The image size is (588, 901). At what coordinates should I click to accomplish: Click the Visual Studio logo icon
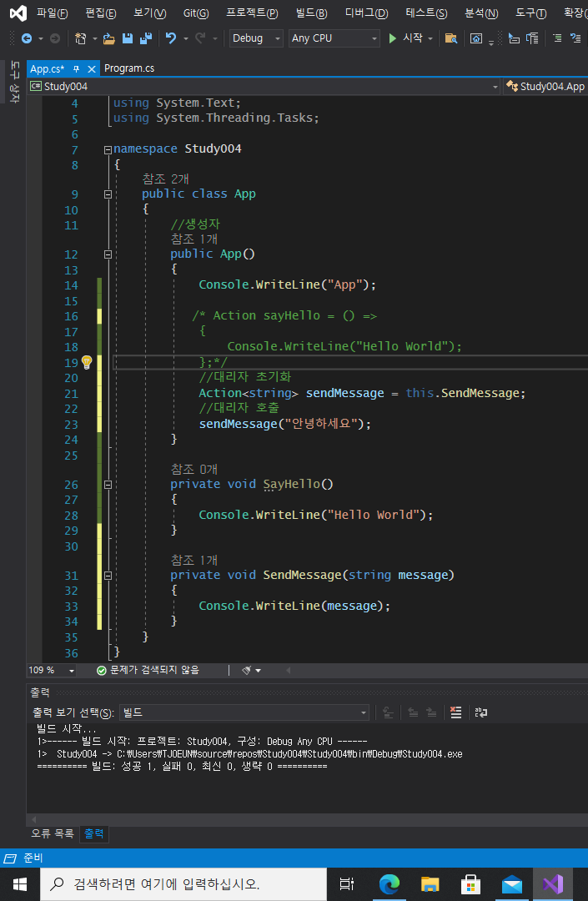(x=18, y=13)
